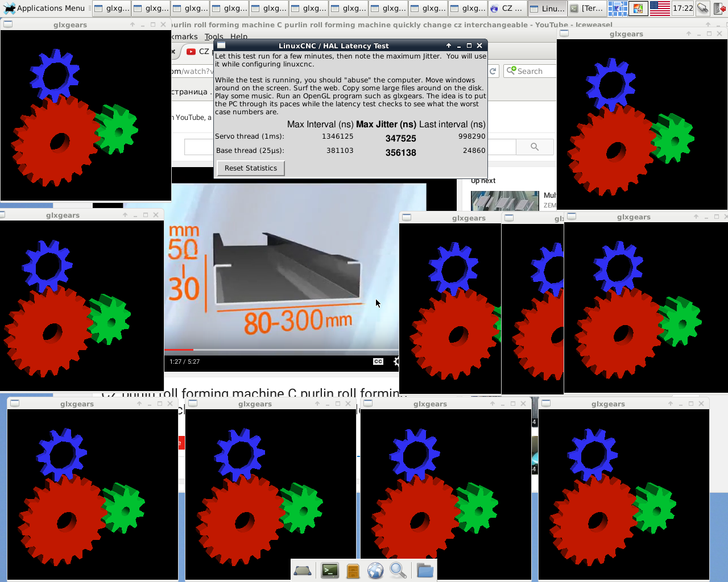The height and width of the screenshot is (582, 728).
Task: Open the 'Up next' suggested video thumbnail
Action: click(x=505, y=201)
